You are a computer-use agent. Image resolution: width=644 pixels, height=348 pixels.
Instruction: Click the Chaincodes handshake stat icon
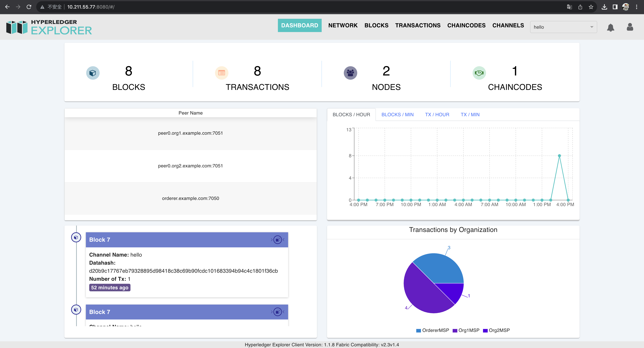click(x=479, y=73)
